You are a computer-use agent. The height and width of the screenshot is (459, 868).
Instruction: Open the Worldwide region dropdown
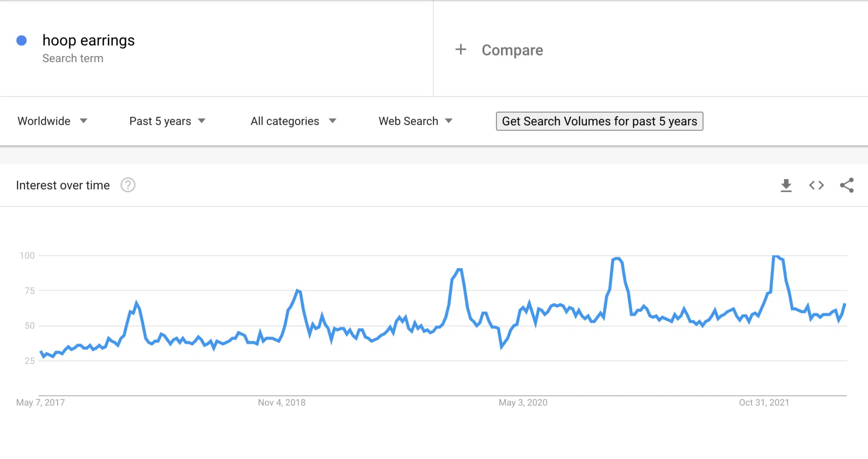coord(52,121)
